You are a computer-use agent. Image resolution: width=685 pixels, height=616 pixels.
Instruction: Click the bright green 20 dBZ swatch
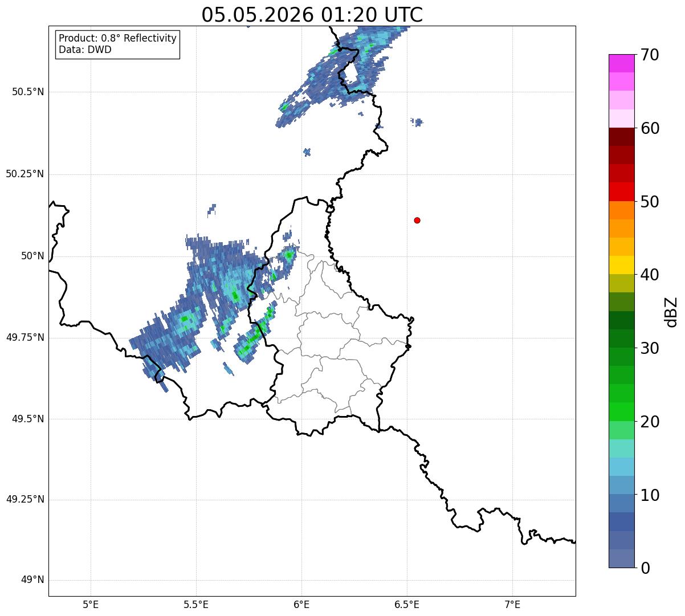point(622,411)
